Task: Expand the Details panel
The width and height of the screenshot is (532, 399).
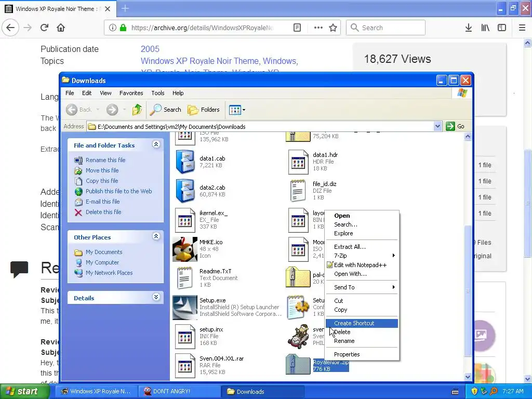Action: [156, 297]
